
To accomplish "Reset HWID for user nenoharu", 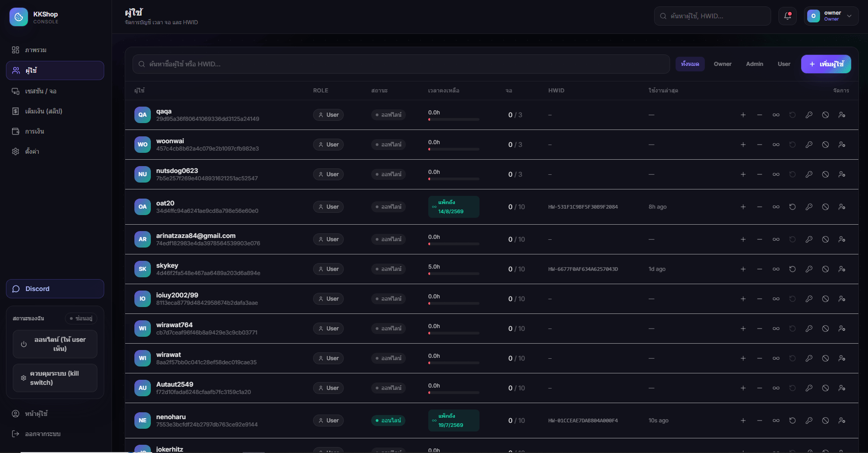I will point(793,421).
